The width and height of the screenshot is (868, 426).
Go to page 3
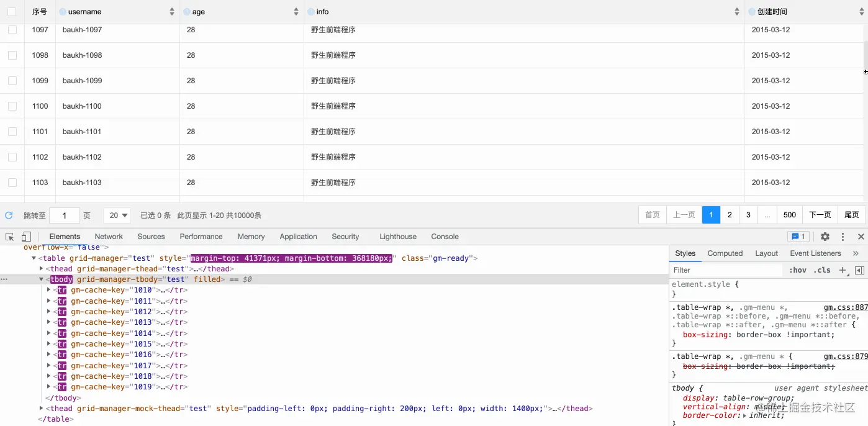click(748, 215)
